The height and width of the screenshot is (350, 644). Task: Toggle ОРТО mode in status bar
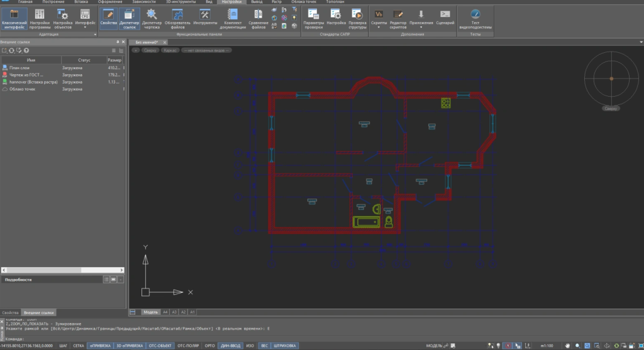[x=210, y=346]
